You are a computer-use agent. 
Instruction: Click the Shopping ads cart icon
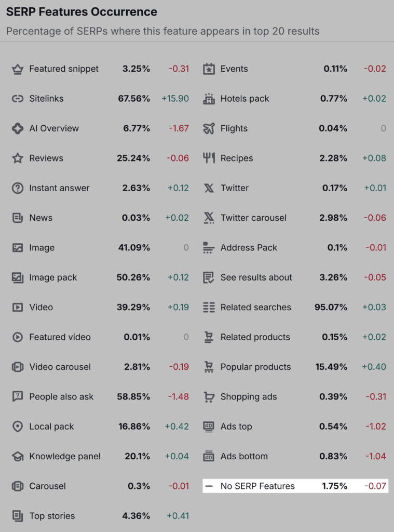(208, 396)
